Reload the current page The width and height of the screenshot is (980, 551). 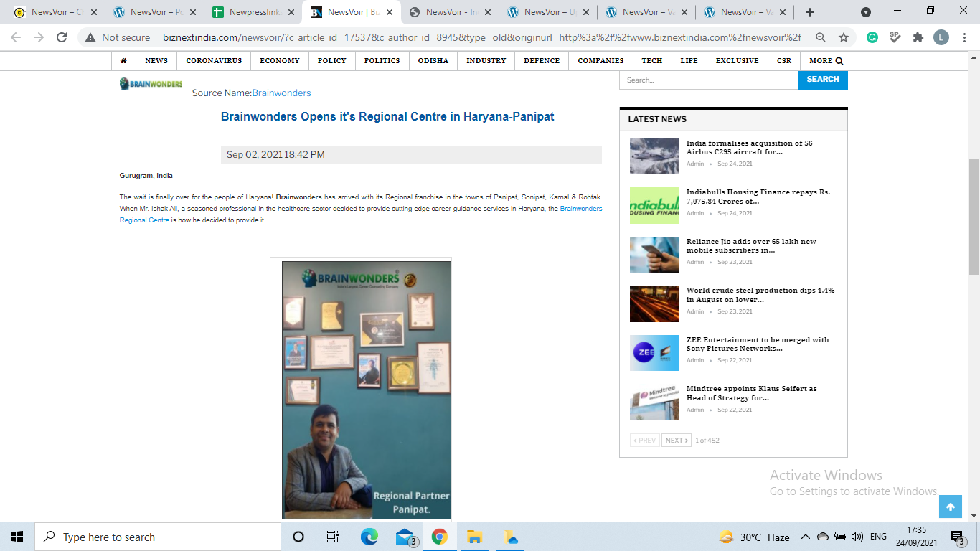[62, 37]
